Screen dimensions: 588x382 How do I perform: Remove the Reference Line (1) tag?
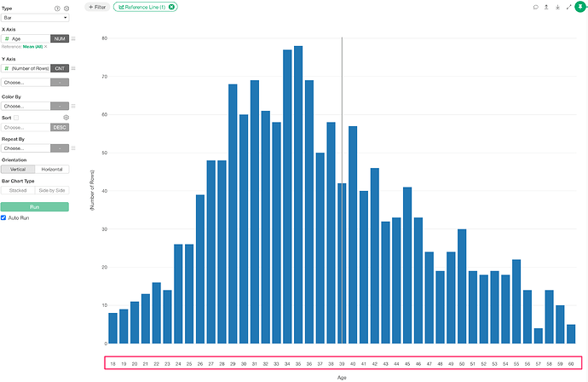(x=172, y=7)
